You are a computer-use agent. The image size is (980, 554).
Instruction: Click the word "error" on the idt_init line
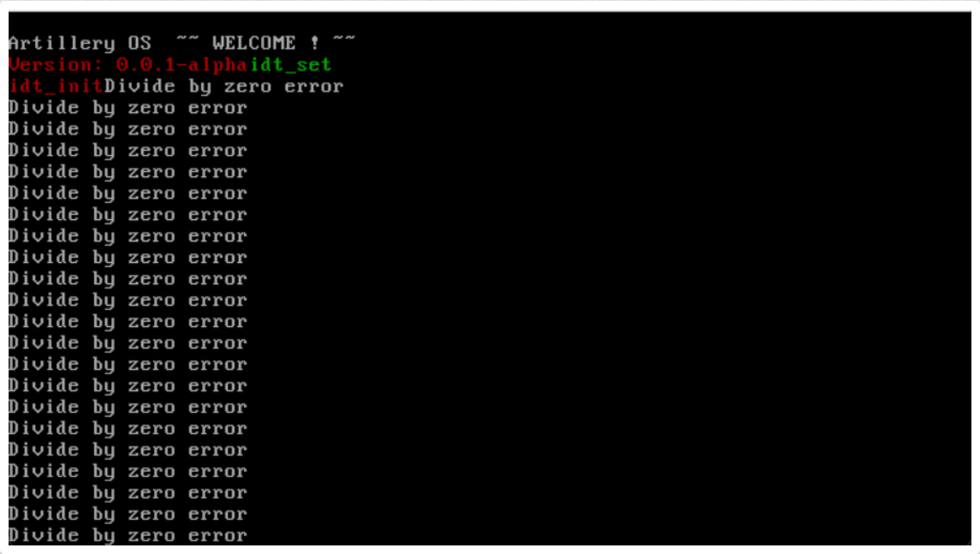coord(314,87)
